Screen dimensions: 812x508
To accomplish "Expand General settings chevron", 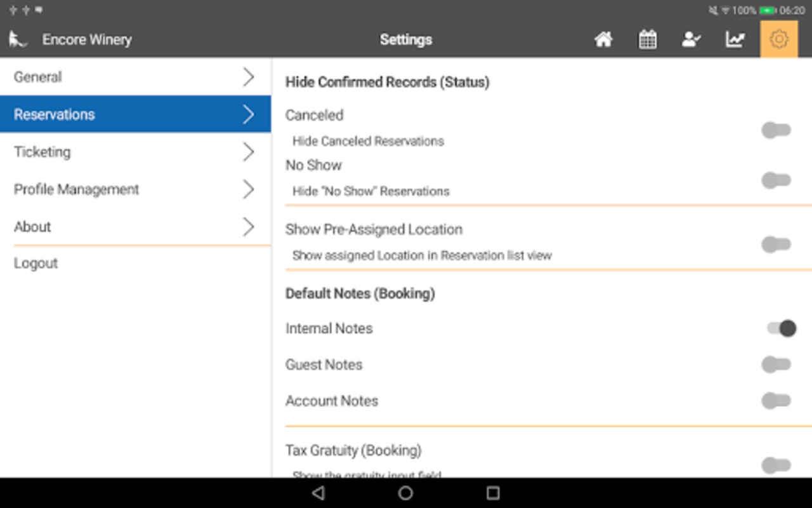I will pos(249,77).
